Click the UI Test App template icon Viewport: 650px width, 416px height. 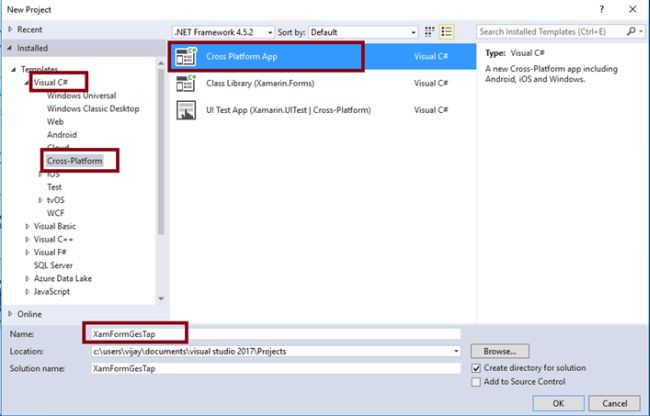pos(186,110)
